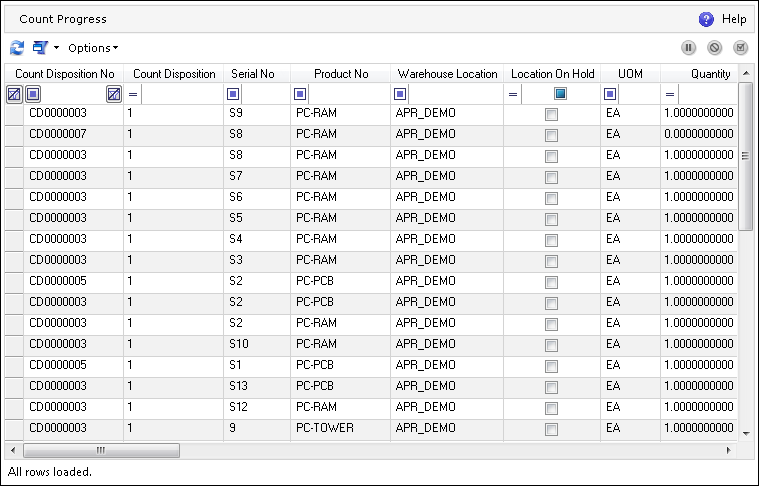Click the refresh icon in the toolbar
The width and height of the screenshot is (759, 486).
[x=16, y=48]
